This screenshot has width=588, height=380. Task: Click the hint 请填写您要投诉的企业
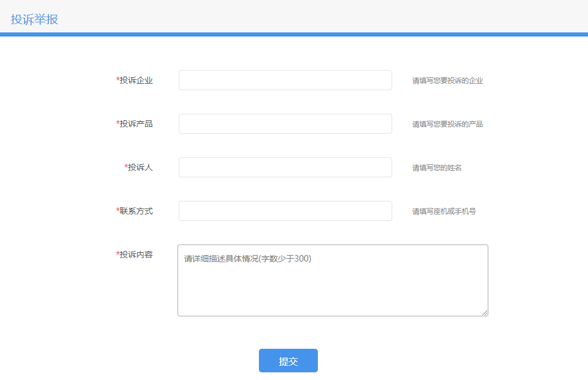[x=447, y=81]
